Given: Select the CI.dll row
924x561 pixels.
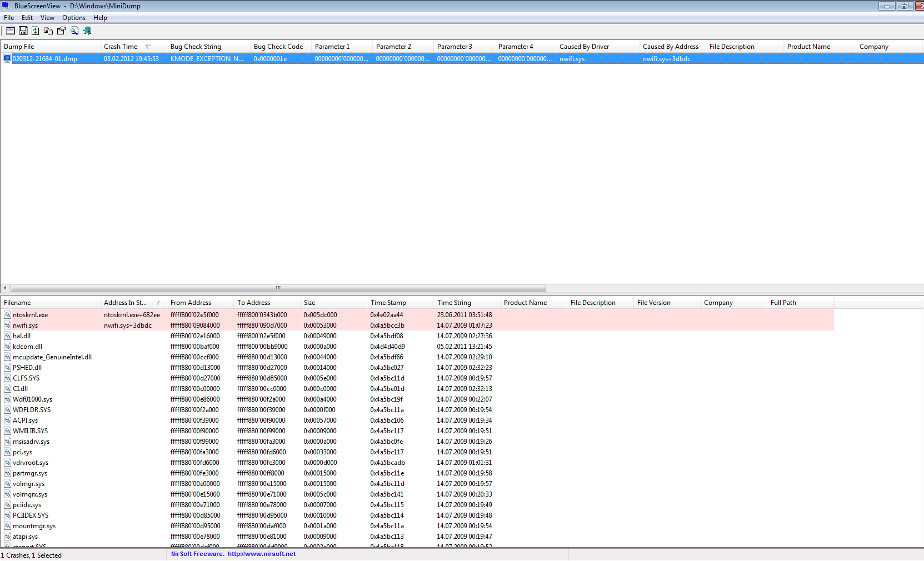Looking at the screenshot, I should click(417, 389).
